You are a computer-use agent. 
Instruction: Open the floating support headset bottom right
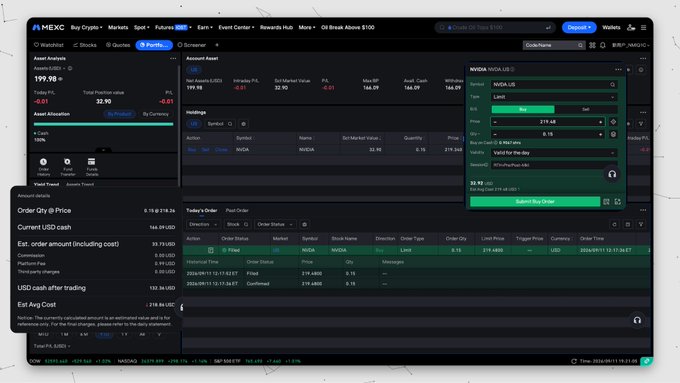[637, 321]
